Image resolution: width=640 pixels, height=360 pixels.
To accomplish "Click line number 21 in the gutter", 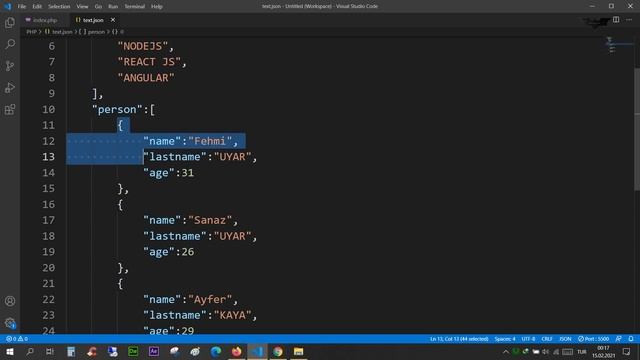I will (x=49, y=283).
